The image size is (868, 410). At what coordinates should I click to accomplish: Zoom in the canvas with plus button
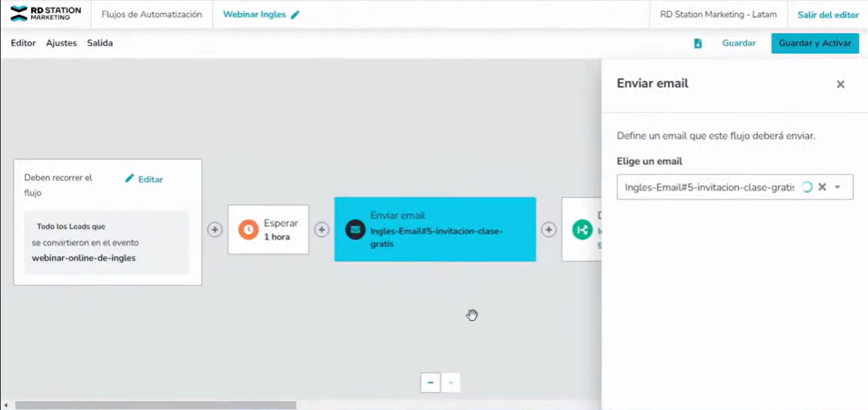(x=451, y=383)
